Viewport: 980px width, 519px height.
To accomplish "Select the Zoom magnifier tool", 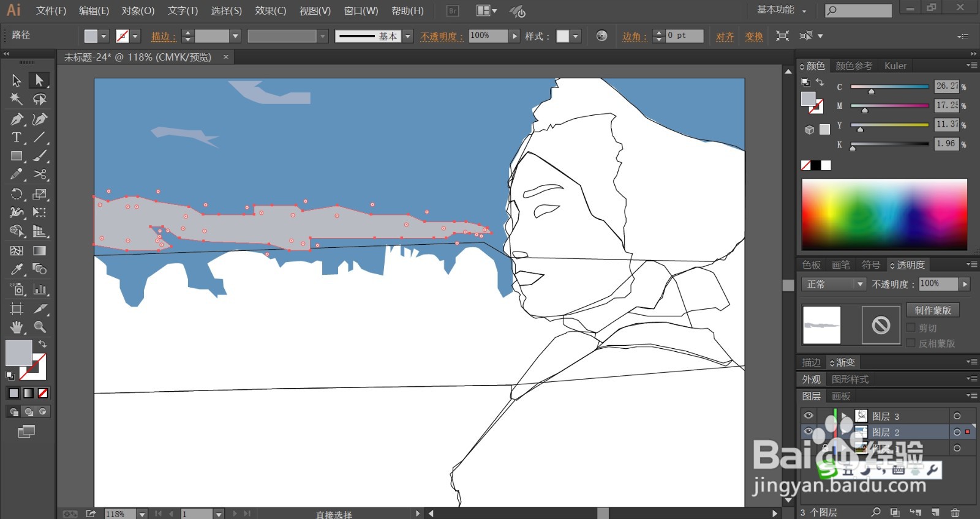I will click(40, 327).
